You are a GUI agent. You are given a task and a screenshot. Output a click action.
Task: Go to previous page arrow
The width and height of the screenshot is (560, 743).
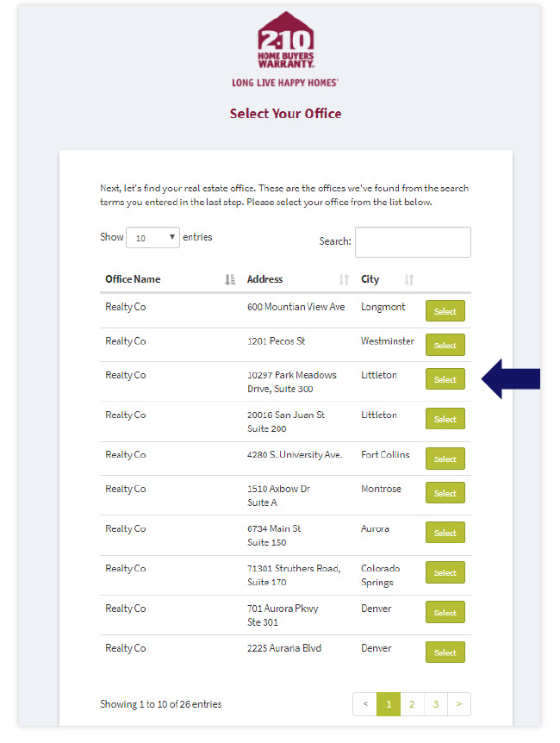[364, 704]
